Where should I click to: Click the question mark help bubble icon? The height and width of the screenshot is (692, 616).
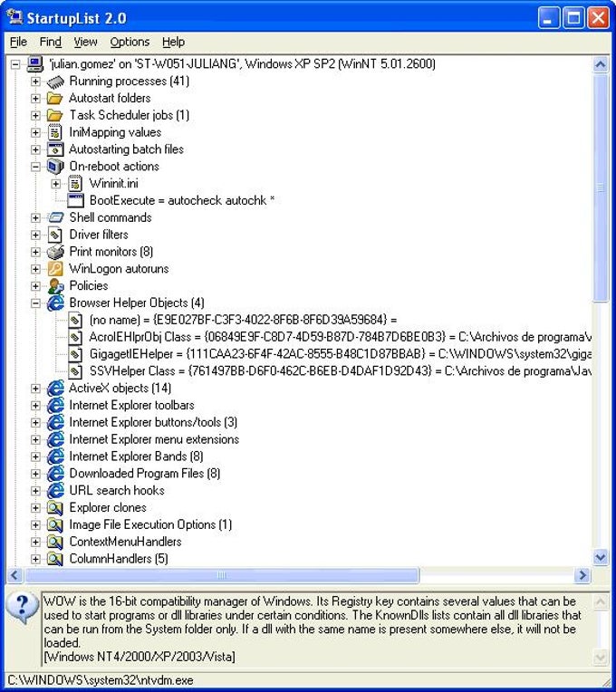pos(21,608)
